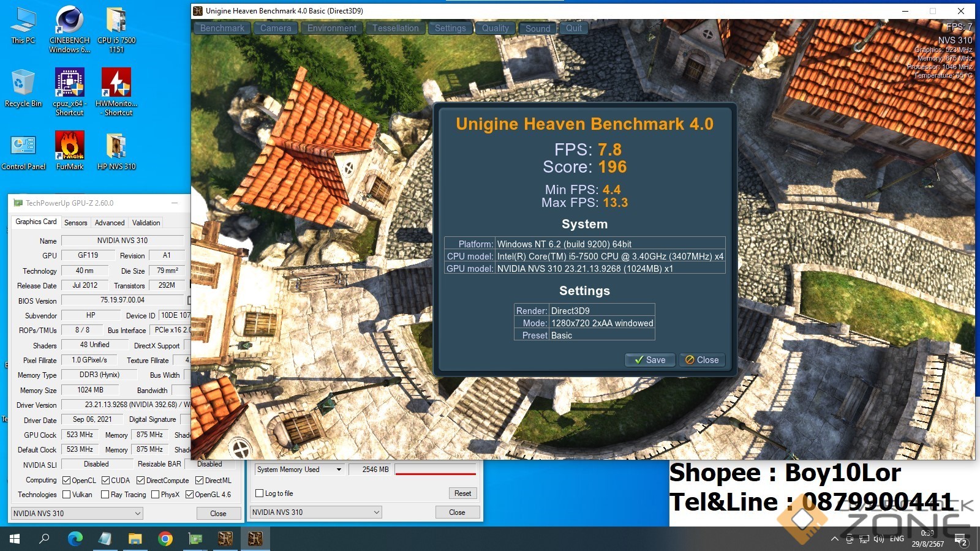The height and width of the screenshot is (551, 980).
Task: Close the Heaven benchmark results dialog
Action: (x=702, y=360)
